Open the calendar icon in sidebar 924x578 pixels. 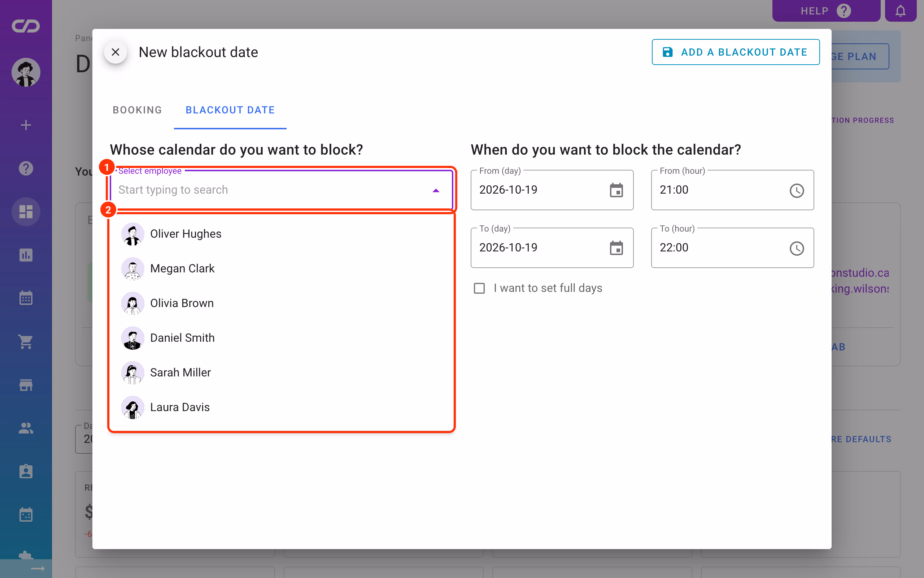[x=26, y=298]
